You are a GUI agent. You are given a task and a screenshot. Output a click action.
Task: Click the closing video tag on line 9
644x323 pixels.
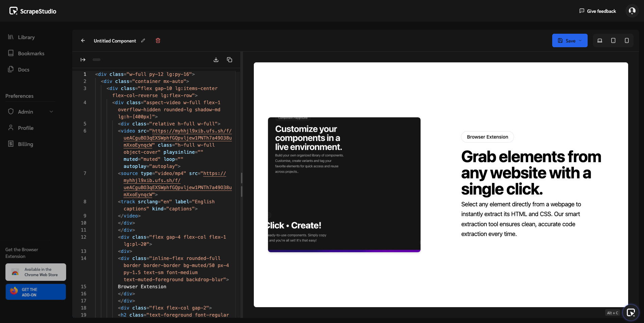(129, 216)
